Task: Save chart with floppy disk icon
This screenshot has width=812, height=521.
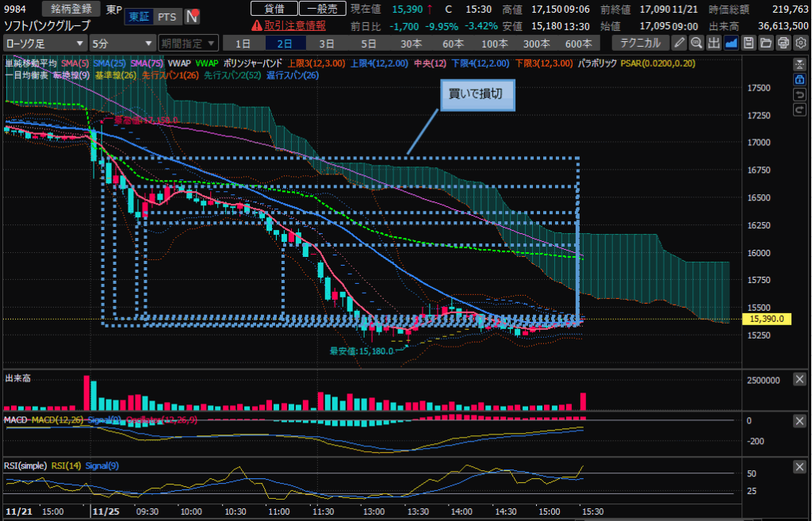Action: pos(748,43)
